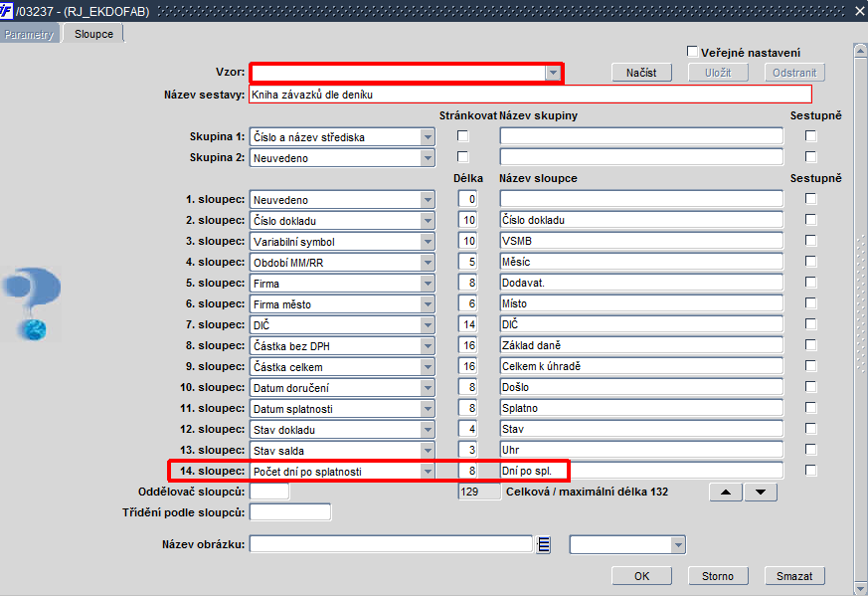Click the total length field showing 129
Viewport: 868px width, 596px height.
click(479, 492)
